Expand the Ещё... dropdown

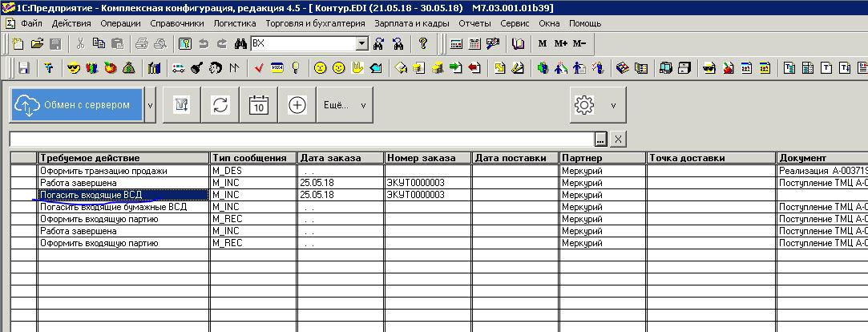tap(345, 105)
